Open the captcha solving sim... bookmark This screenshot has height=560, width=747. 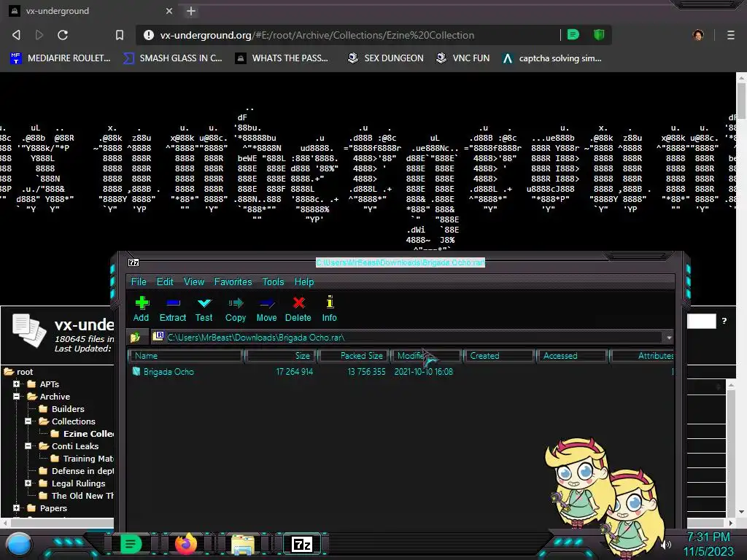point(552,58)
